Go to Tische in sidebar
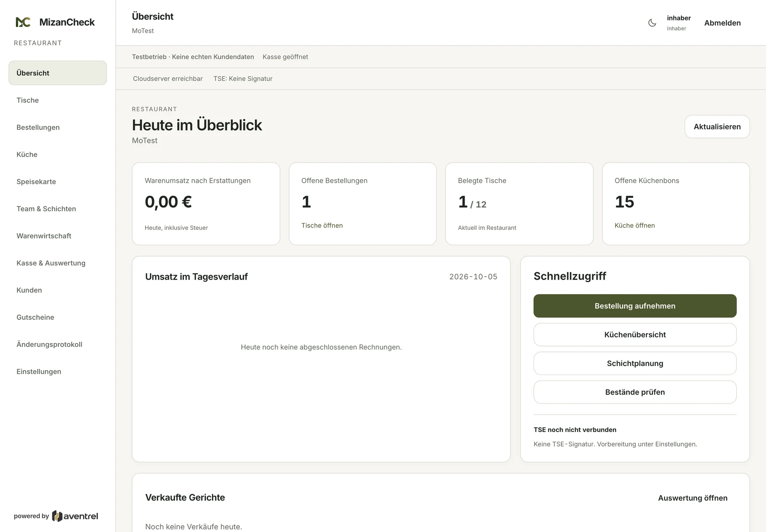Screen dimensions: 766x532 pos(57,100)
